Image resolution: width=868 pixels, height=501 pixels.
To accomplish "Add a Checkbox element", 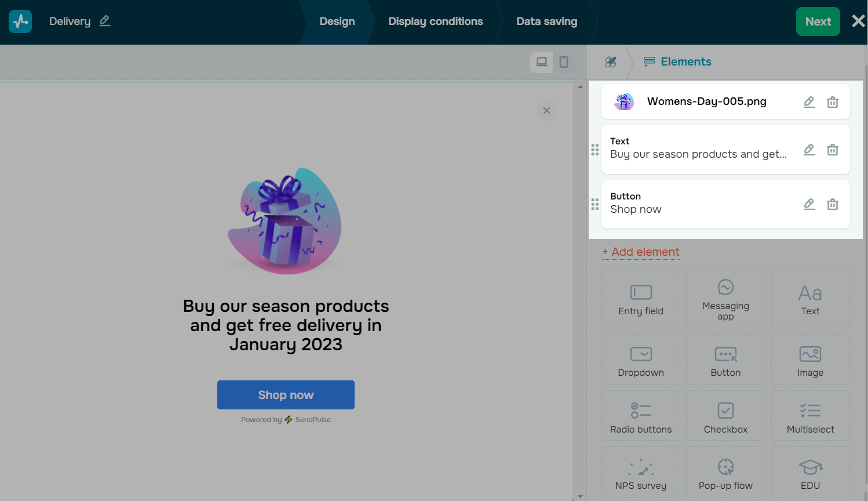I will (725, 416).
